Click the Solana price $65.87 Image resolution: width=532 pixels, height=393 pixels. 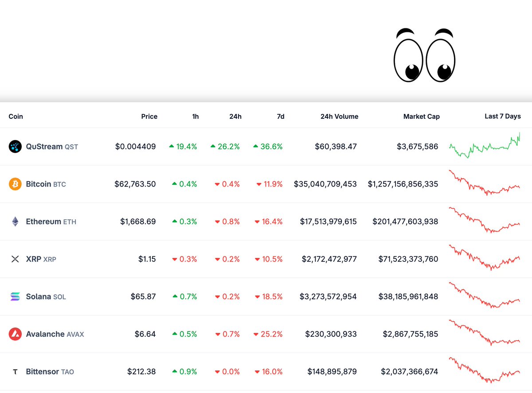tap(143, 296)
